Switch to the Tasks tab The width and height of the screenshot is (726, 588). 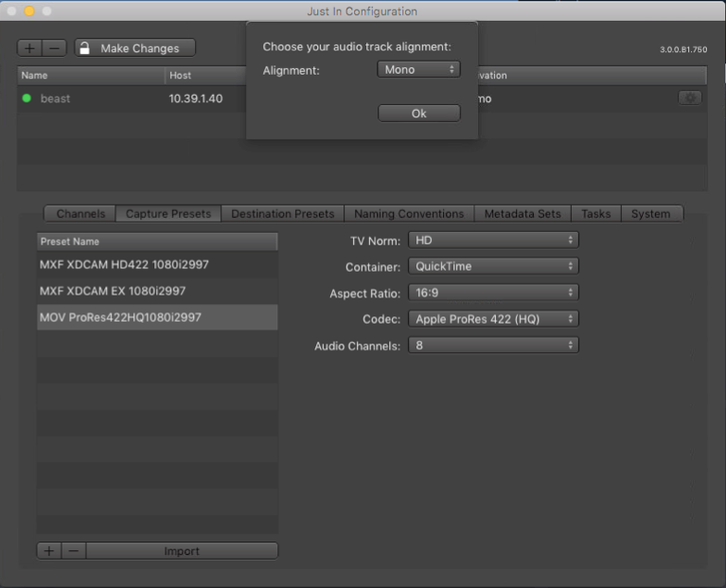point(596,214)
